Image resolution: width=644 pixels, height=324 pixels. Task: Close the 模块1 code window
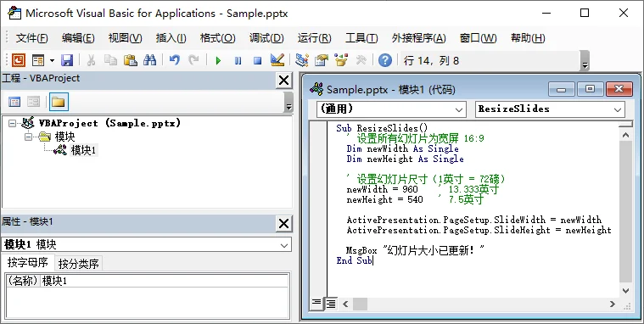point(619,89)
